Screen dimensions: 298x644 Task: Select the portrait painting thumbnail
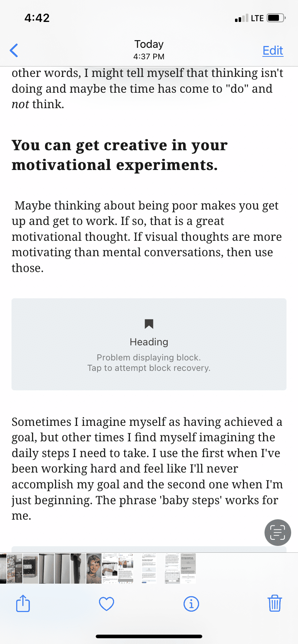pyautogui.click(x=94, y=568)
